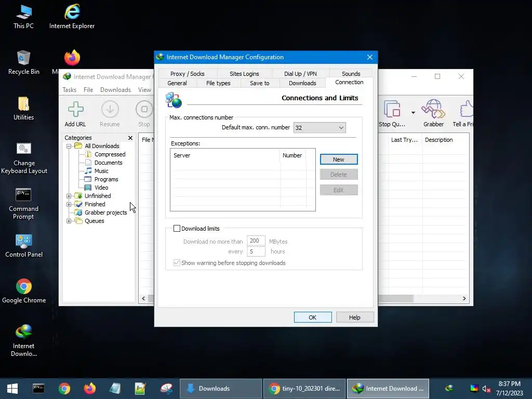Click the right arrow of horizontal scrollbar
Viewport: 532px width, 399px height.
(464, 299)
